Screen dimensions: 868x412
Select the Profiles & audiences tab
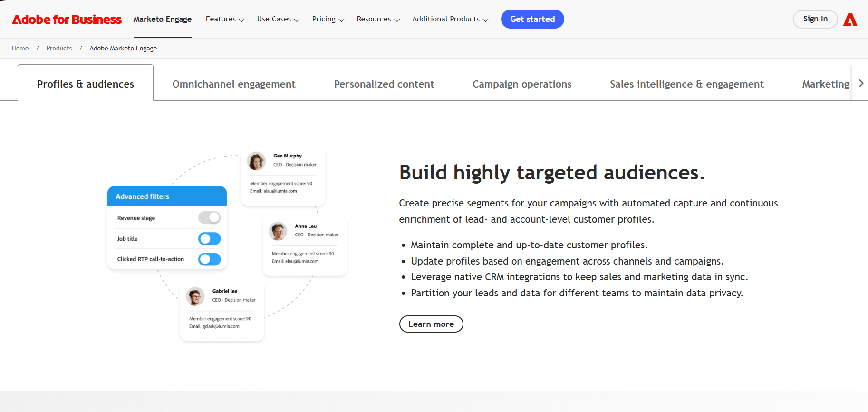[x=86, y=84]
